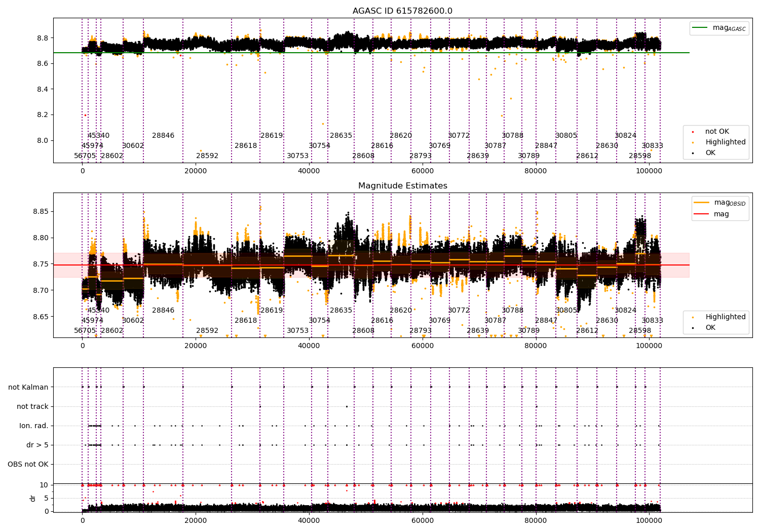Click x-axis tick 100000 in bottom plot
This screenshot has height=532, width=760.
click(x=649, y=520)
